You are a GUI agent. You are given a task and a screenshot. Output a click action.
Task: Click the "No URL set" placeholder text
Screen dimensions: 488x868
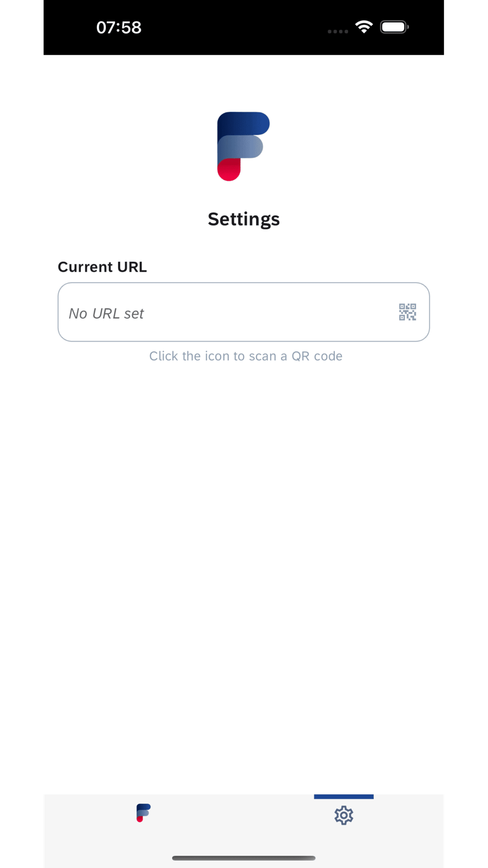pos(106,313)
